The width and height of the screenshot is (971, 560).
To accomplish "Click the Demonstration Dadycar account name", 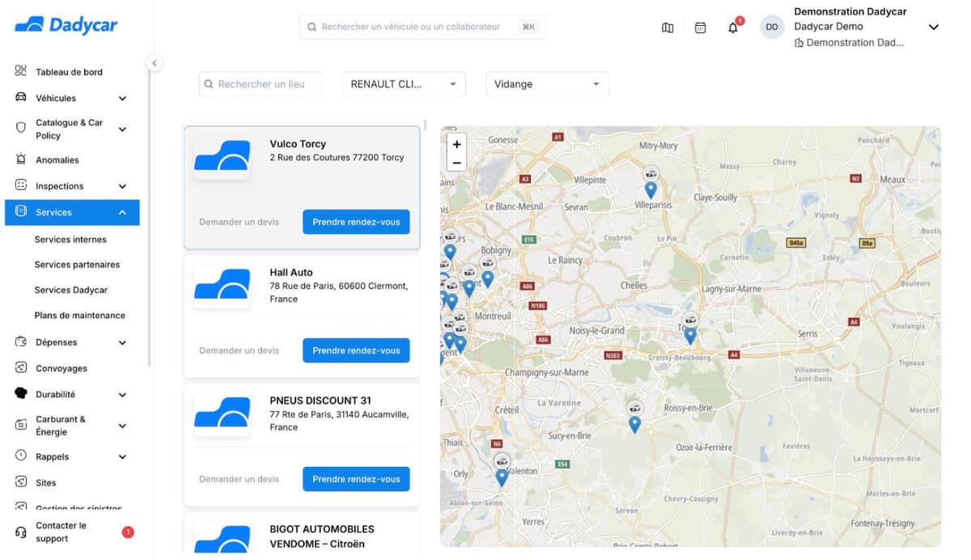I will [850, 11].
